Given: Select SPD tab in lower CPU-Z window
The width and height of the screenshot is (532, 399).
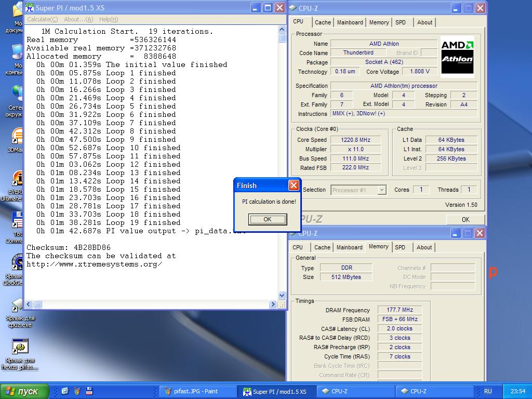Looking at the screenshot, I should [x=400, y=247].
